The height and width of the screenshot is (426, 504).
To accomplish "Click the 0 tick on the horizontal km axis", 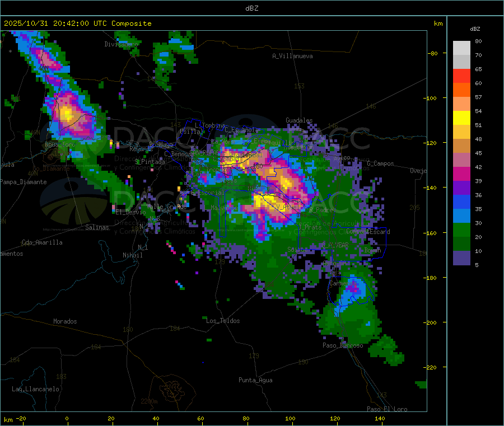I will click(67, 418).
